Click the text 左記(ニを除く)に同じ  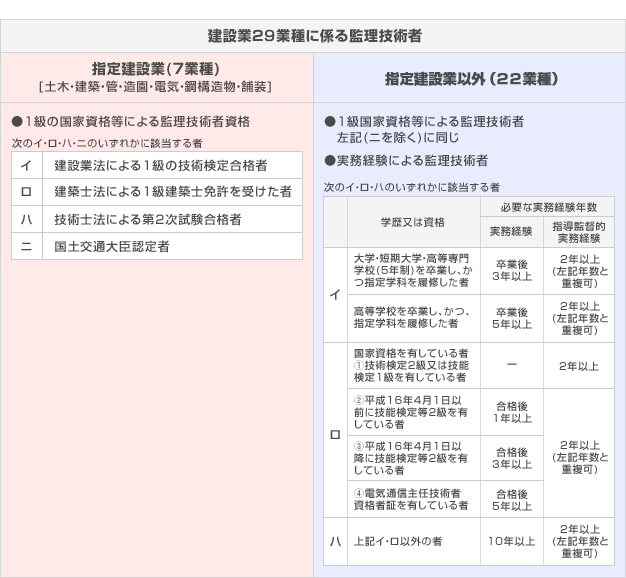click(x=398, y=138)
